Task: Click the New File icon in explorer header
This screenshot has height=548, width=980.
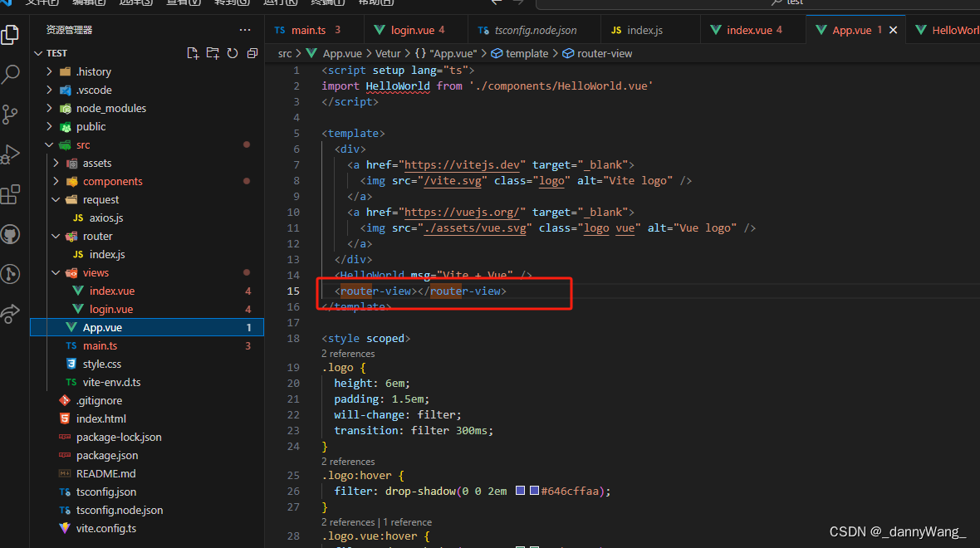Action: [194, 53]
